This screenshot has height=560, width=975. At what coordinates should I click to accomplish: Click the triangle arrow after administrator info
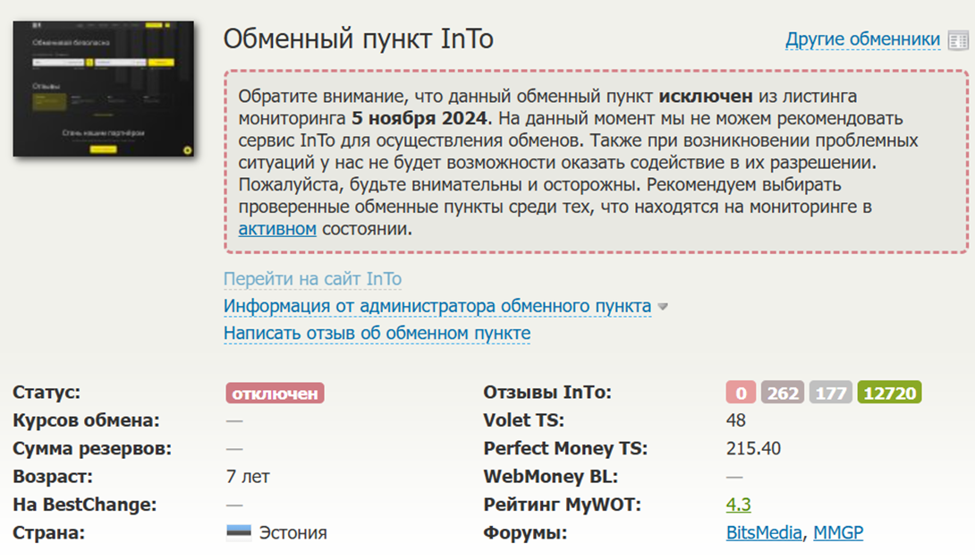(x=663, y=307)
